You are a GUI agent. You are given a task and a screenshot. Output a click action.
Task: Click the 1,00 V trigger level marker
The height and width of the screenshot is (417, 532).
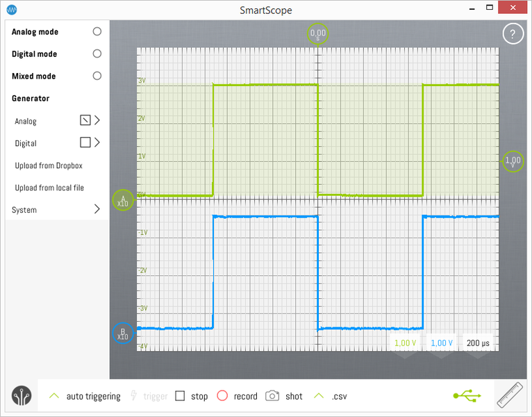[513, 161]
